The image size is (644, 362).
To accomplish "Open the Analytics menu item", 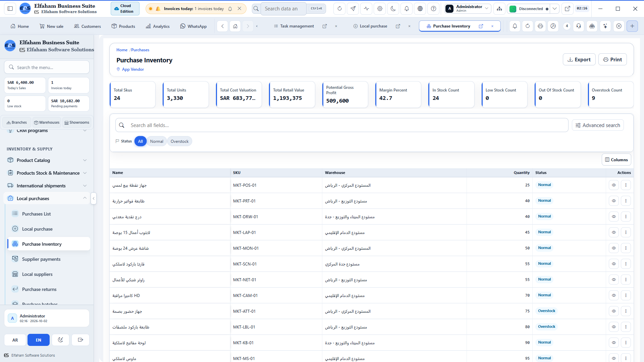I will [x=158, y=26].
